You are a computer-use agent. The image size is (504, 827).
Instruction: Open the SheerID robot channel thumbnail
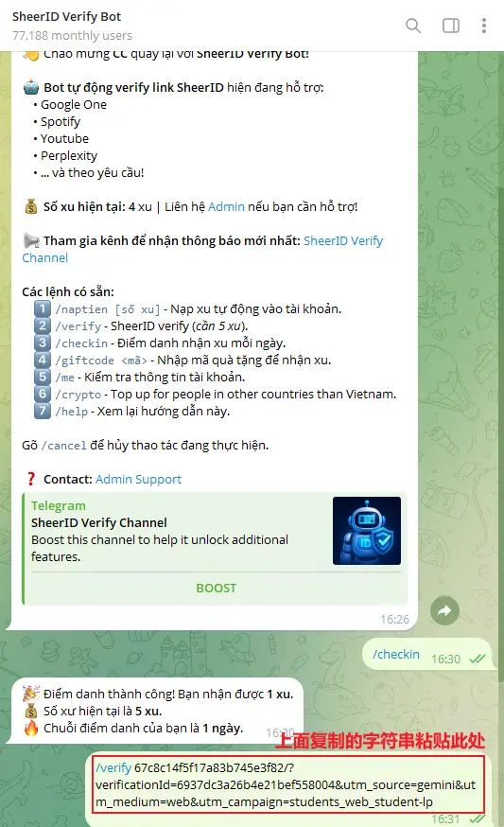[x=366, y=531]
